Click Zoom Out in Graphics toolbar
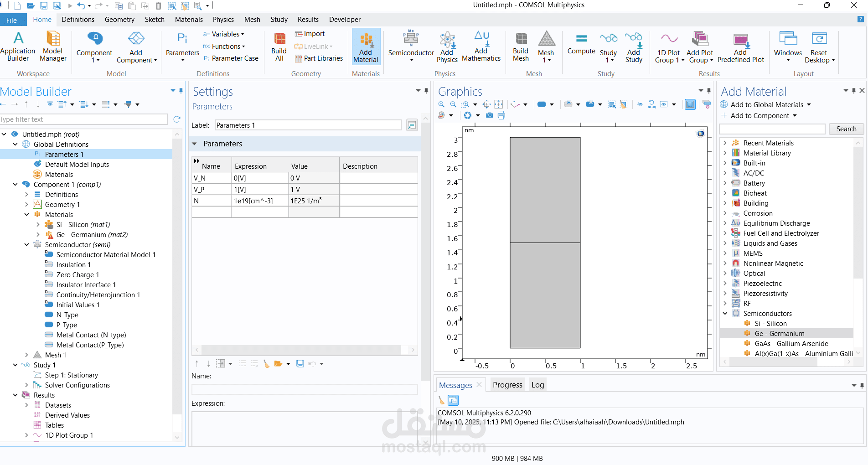The width and height of the screenshot is (868, 465). click(453, 104)
